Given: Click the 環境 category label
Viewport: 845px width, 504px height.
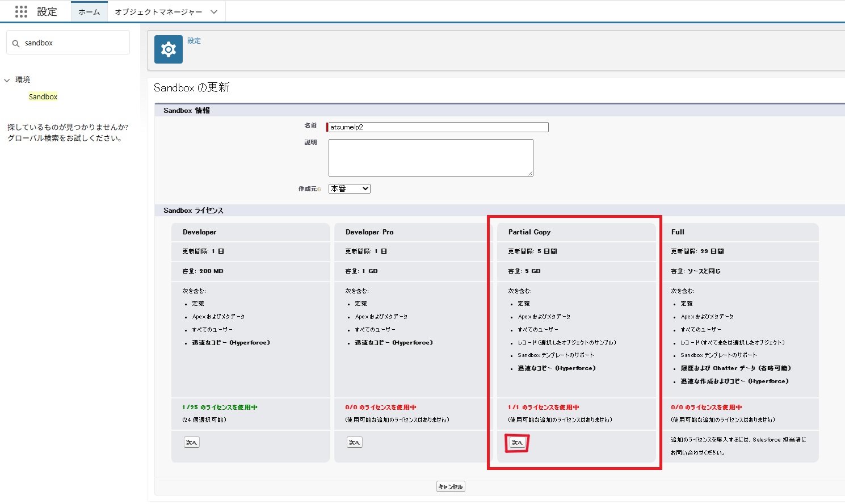Looking at the screenshot, I should (x=23, y=80).
